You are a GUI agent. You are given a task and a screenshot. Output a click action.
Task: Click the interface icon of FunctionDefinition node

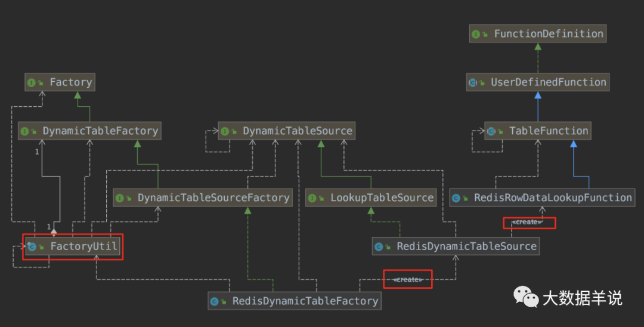coord(476,34)
